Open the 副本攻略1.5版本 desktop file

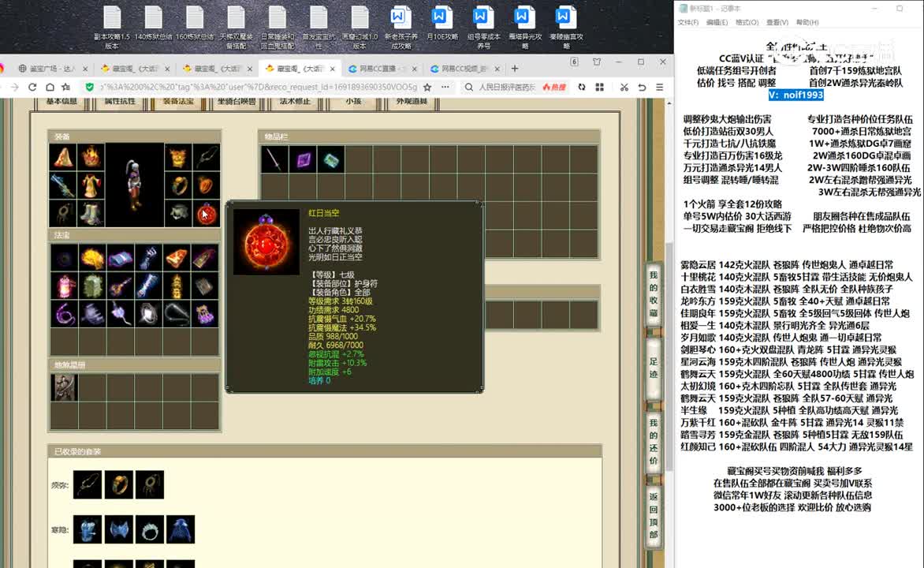(112, 28)
